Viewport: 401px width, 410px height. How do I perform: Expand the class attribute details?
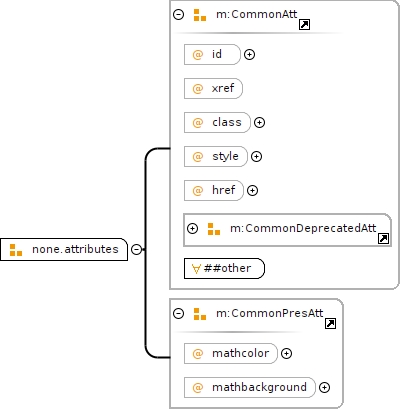point(259,122)
